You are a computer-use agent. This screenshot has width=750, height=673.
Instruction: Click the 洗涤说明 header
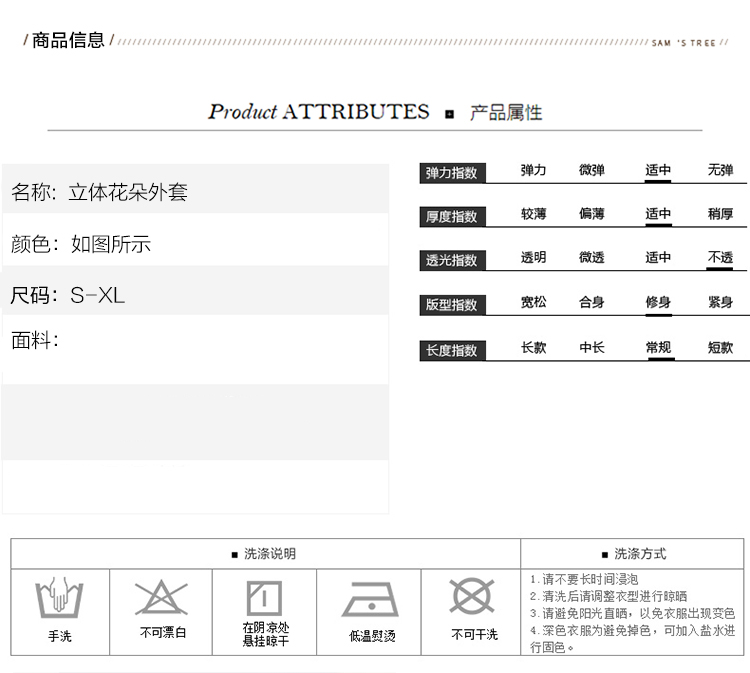point(264,554)
